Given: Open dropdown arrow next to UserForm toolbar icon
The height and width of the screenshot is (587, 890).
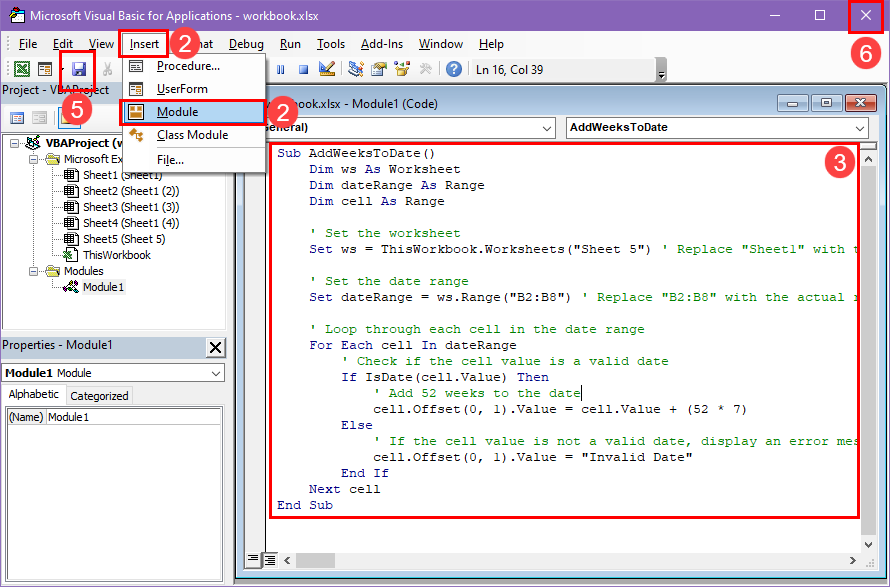Looking at the screenshot, I should click(x=61, y=70).
